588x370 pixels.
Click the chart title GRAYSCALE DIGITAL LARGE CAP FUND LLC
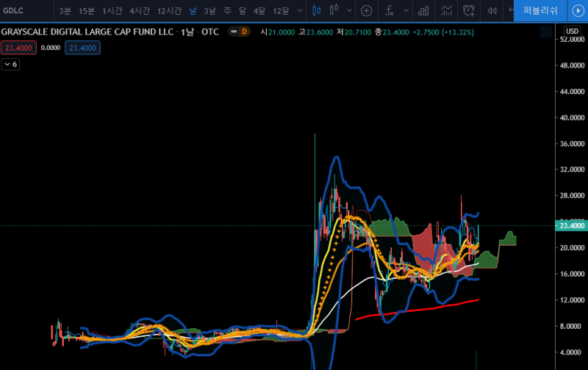(x=87, y=32)
